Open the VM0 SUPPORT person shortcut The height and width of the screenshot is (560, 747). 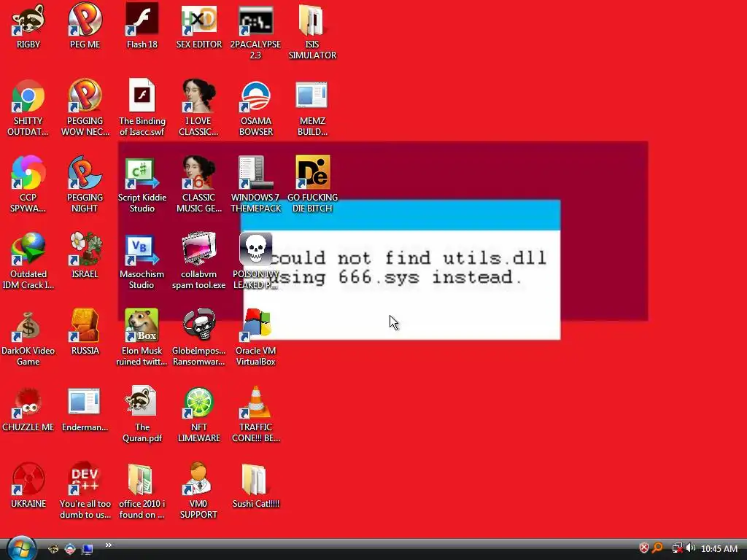coord(198,478)
